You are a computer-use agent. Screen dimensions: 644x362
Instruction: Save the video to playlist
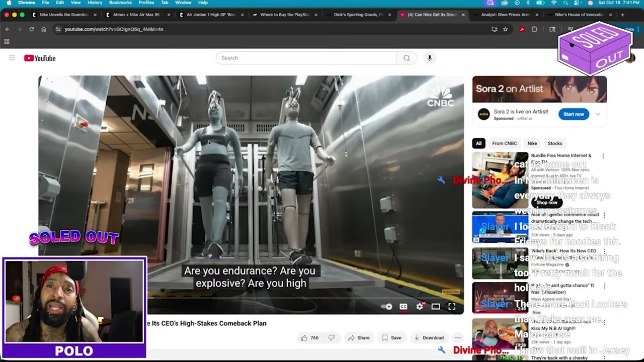391,338
